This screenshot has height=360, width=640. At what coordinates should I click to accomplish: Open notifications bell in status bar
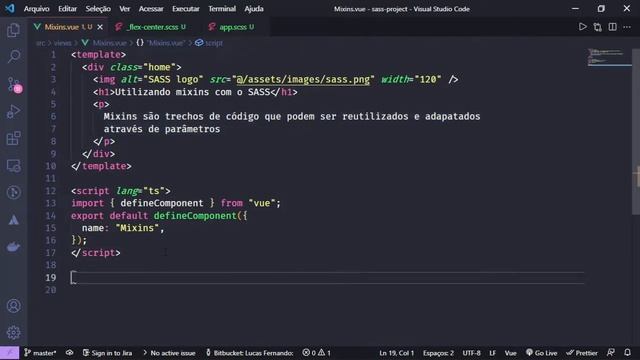click(627, 353)
